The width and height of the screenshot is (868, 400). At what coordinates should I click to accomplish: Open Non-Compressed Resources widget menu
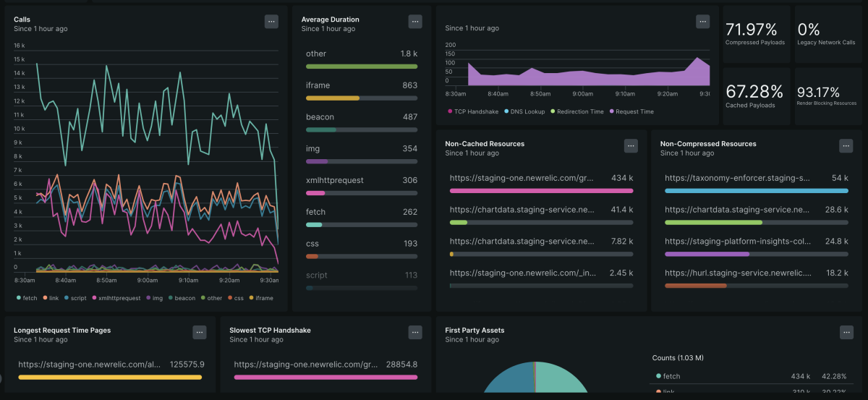click(x=846, y=145)
